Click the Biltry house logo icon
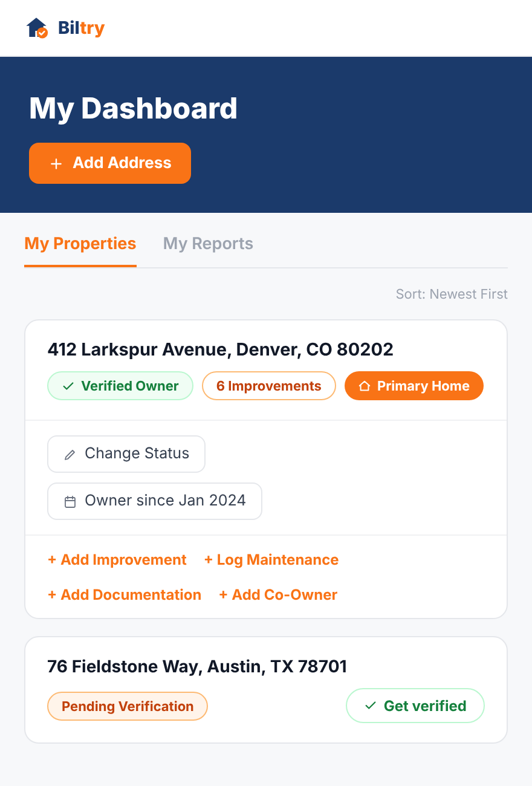532x786 pixels. click(37, 28)
